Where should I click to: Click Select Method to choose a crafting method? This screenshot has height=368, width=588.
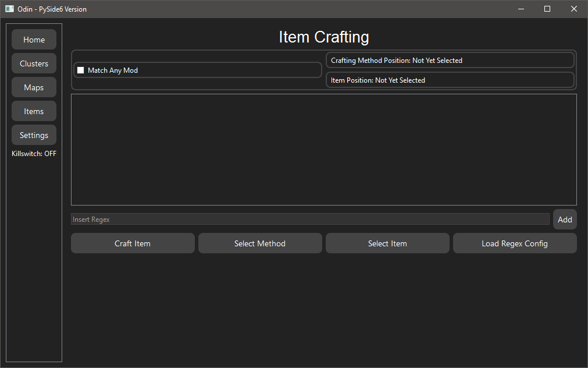tap(260, 243)
